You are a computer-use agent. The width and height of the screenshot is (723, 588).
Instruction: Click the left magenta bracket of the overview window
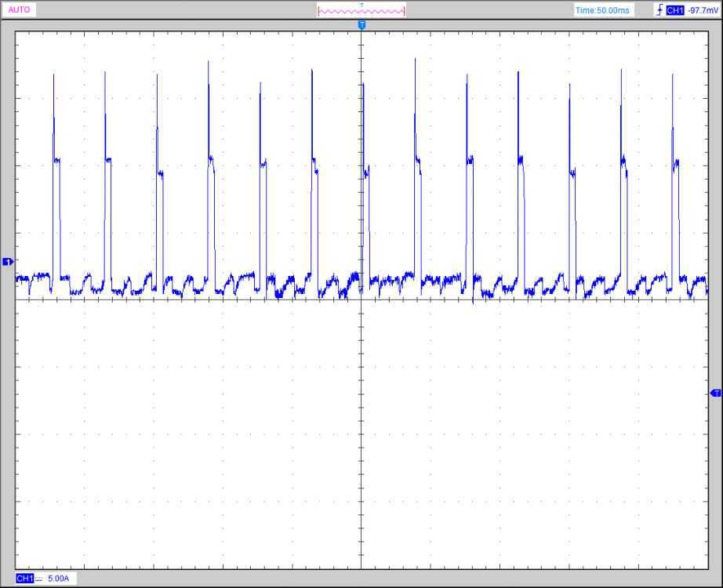click(x=318, y=11)
